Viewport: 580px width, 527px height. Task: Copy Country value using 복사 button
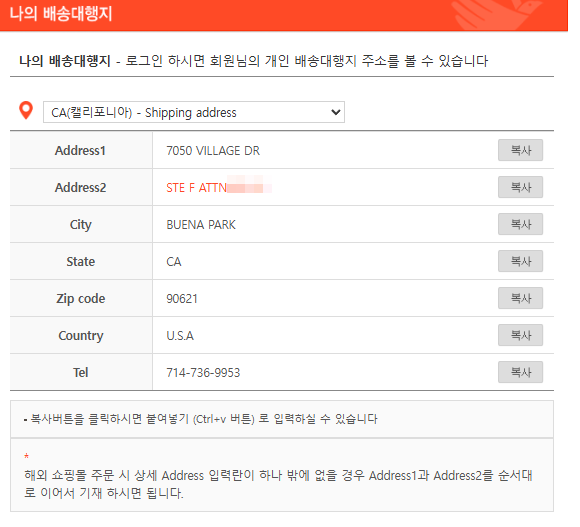[x=520, y=335]
